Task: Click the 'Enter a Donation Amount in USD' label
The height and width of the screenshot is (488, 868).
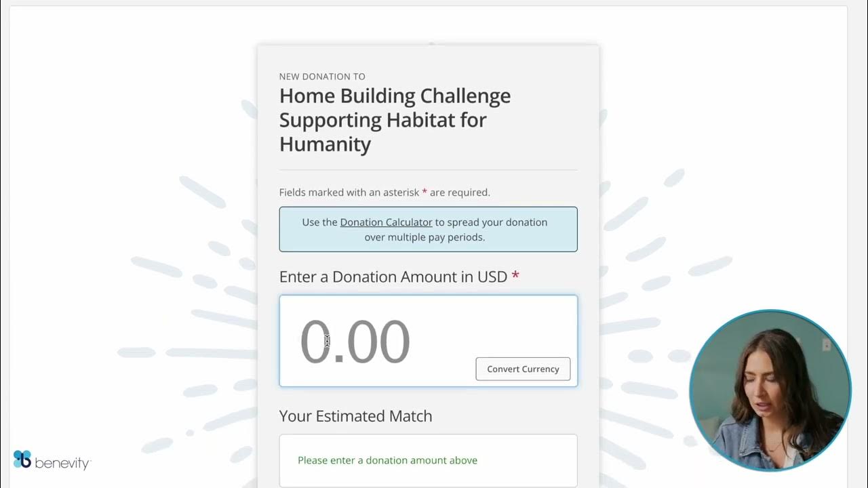Action: (393, 276)
